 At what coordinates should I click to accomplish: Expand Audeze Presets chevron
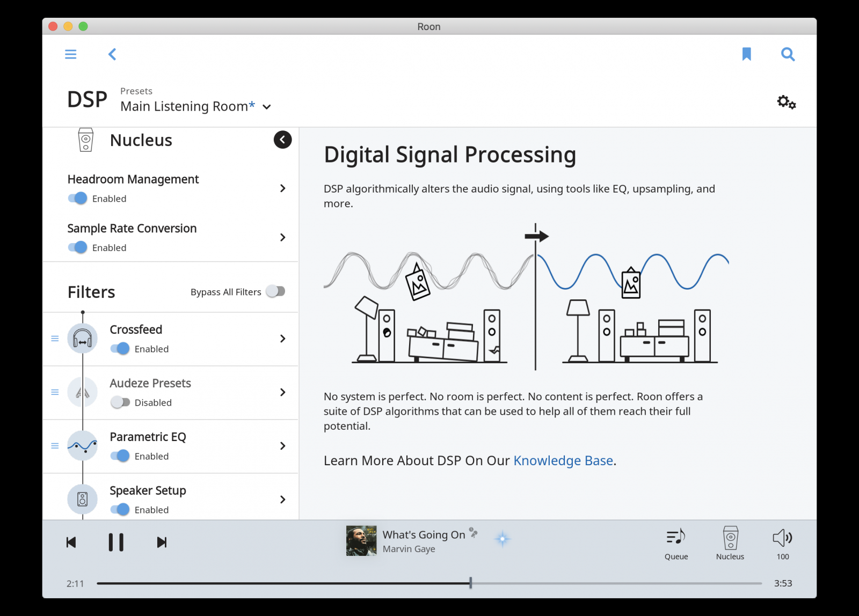coord(282,392)
